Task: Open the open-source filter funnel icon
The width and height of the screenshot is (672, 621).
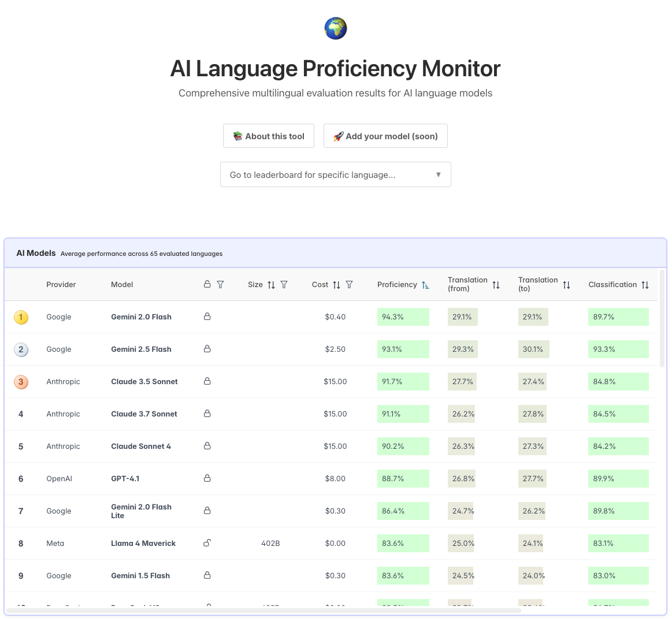Action: pyautogui.click(x=220, y=285)
